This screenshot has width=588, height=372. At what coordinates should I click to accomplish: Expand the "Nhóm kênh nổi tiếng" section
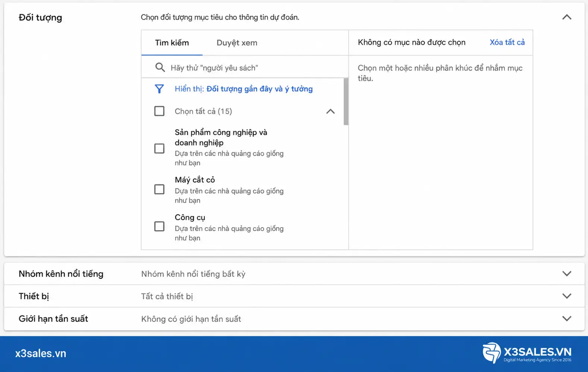click(567, 274)
